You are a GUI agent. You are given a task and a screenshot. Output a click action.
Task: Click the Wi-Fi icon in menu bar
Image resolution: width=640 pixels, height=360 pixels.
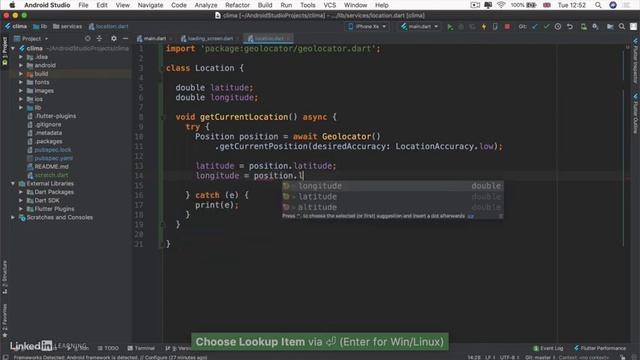(501, 5)
